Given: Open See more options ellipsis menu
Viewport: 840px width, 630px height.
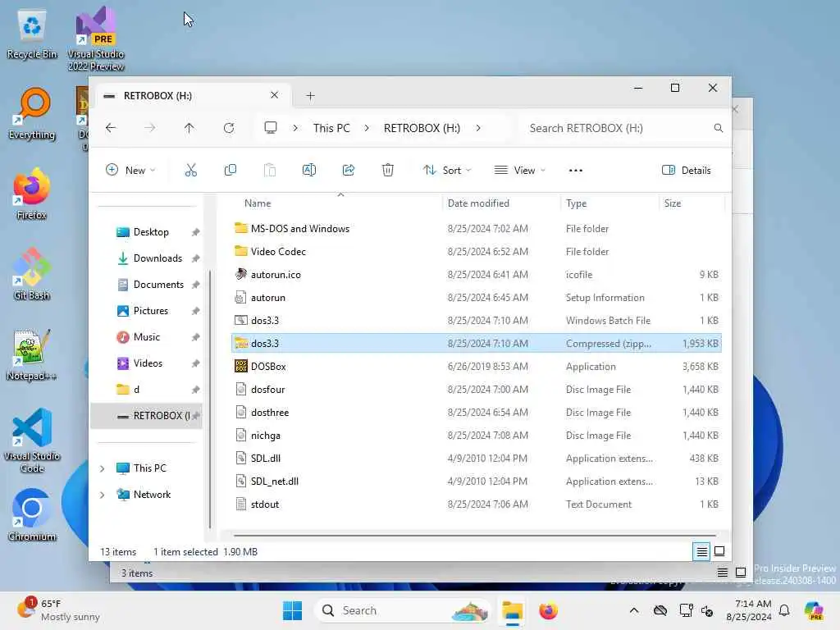Looking at the screenshot, I should coord(575,171).
